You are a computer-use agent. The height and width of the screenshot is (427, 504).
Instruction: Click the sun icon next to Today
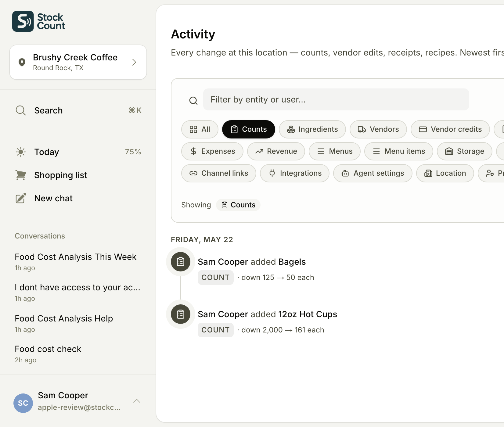point(21,152)
